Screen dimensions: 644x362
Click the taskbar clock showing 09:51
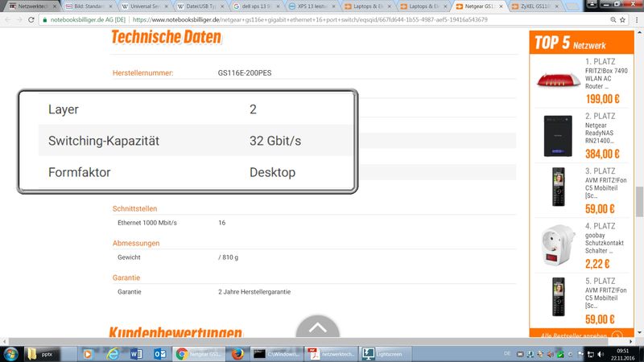(622, 354)
